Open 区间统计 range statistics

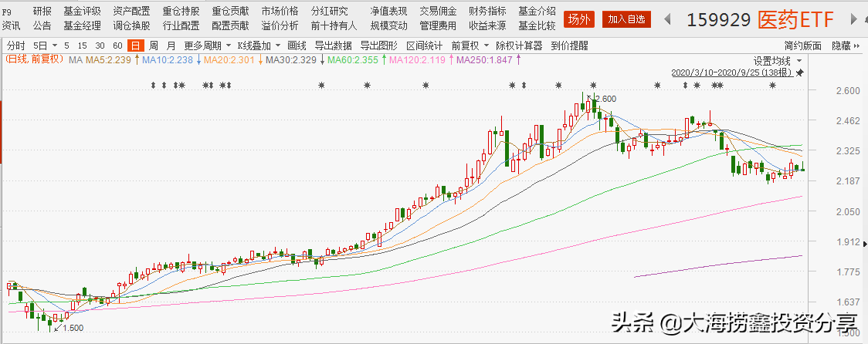425,46
